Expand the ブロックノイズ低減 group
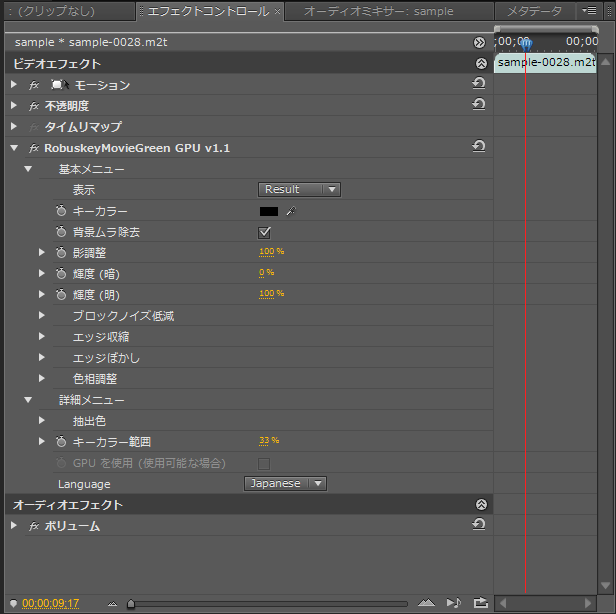The width and height of the screenshot is (616, 614). point(41,315)
